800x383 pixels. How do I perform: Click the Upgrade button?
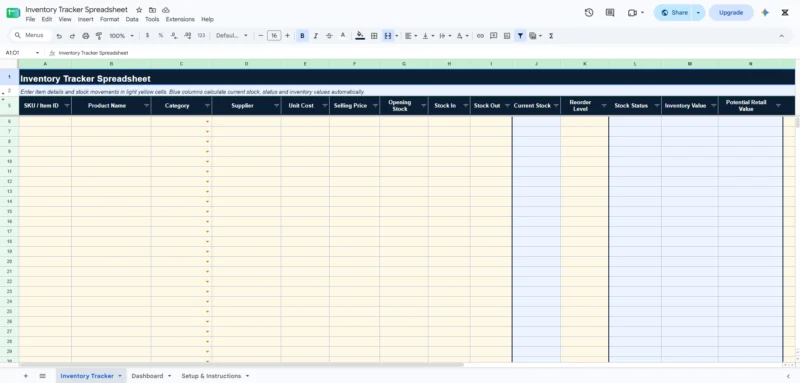tap(731, 13)
